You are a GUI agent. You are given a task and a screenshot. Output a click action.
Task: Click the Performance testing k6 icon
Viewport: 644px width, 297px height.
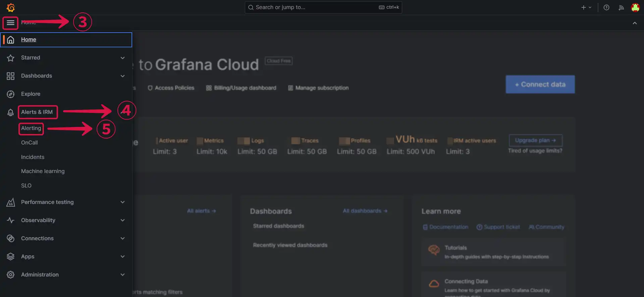[11, 202]
